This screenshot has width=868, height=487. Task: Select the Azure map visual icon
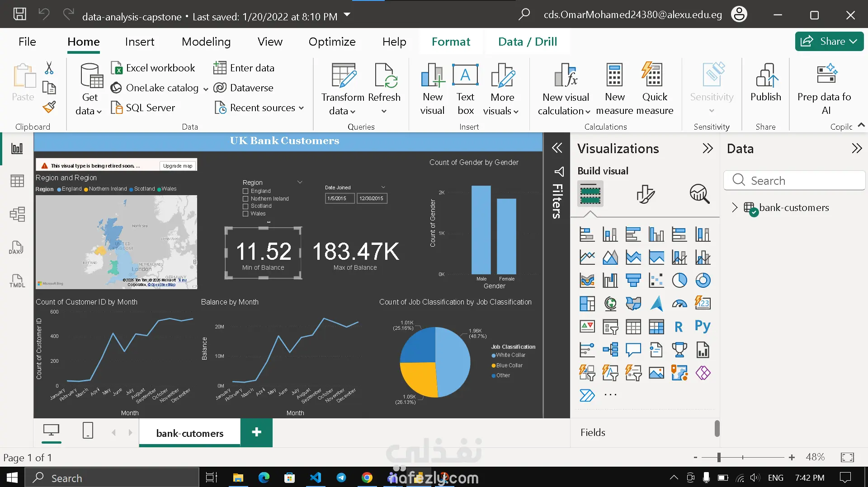pos(656,304)
